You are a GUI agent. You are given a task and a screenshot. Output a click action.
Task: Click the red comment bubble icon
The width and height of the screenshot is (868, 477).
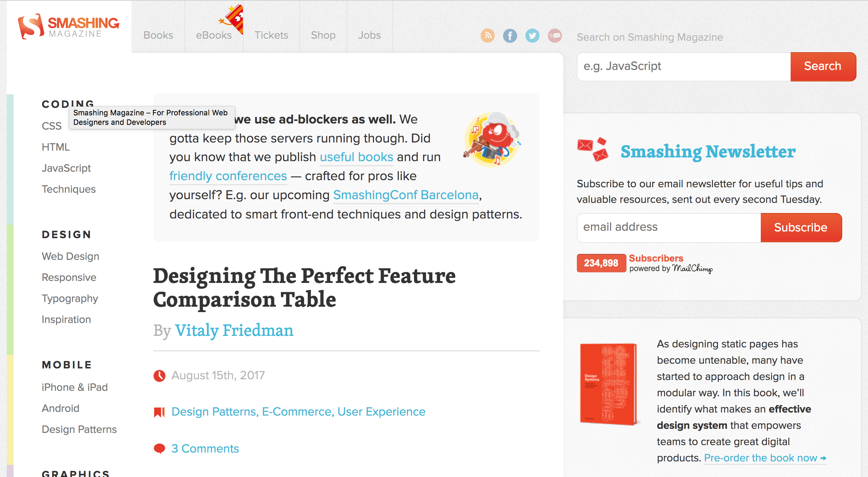[159, 449]
